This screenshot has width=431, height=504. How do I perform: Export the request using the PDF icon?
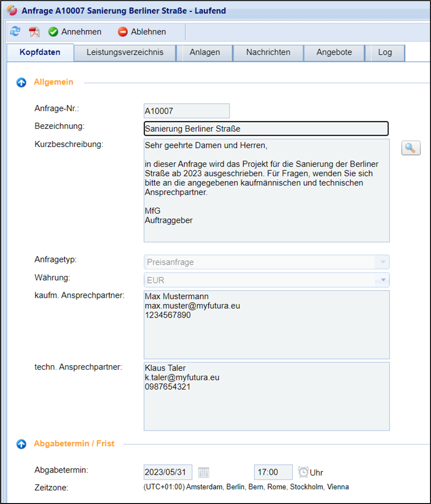tap(35, 32)
